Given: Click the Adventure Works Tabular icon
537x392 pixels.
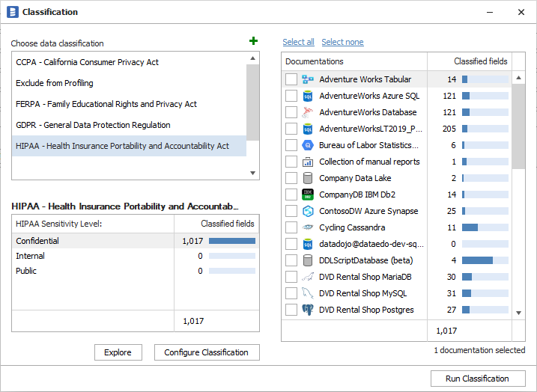Looking at the screenshot, I should (307, 79).
